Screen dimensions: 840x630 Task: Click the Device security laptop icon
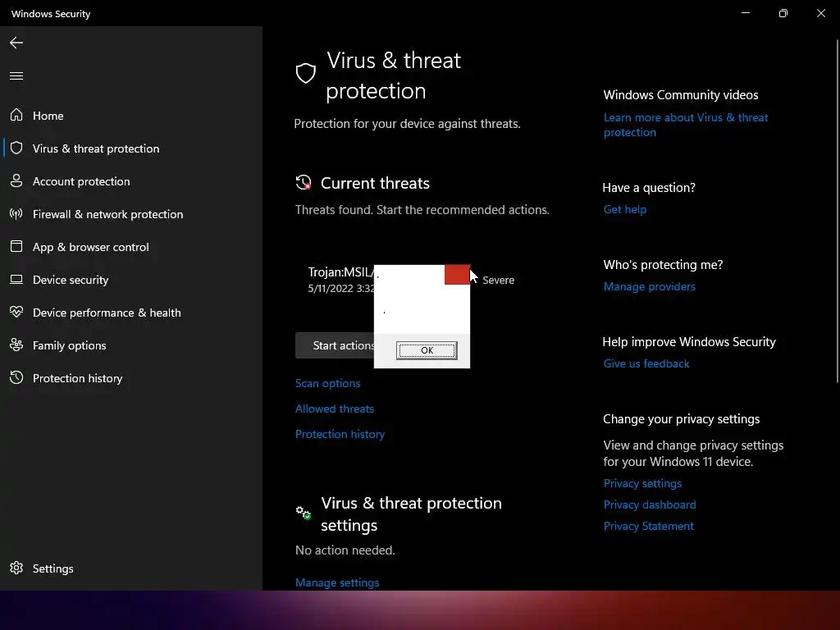tap(16, 280)
